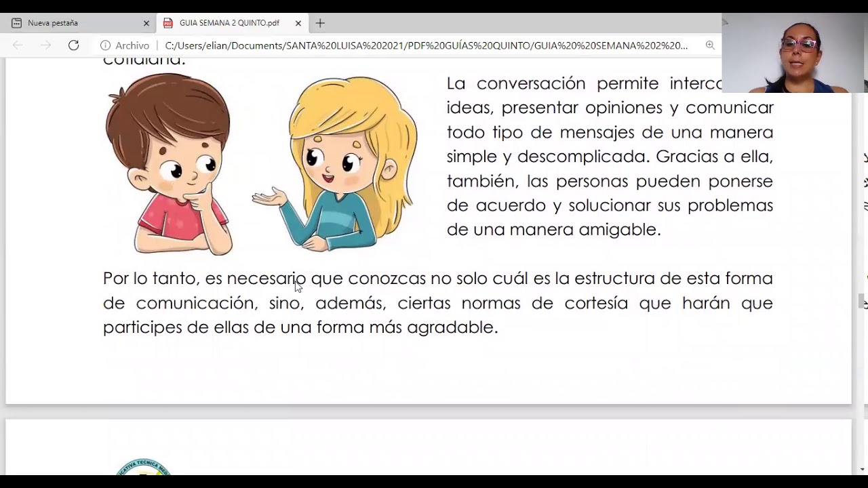Click the vertical scrollbar thumb
868x488 pixels.
(862, 301)
